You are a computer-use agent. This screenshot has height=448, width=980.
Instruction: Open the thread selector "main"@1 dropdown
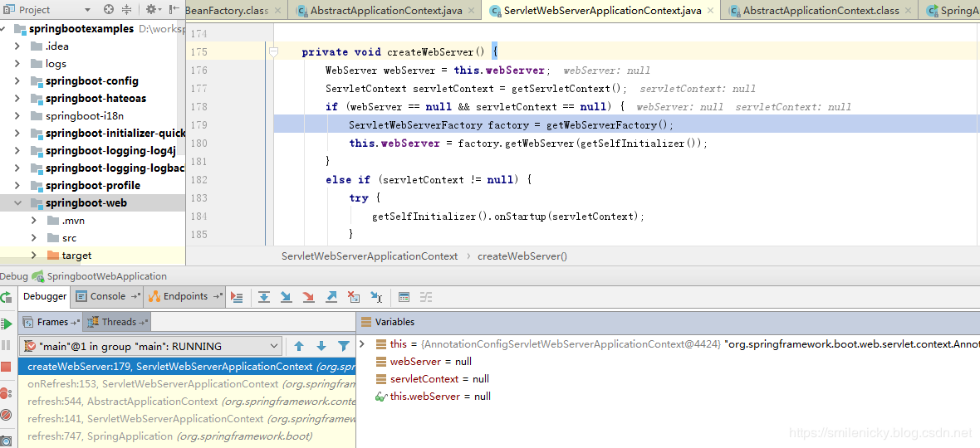(x=150, y=346)
